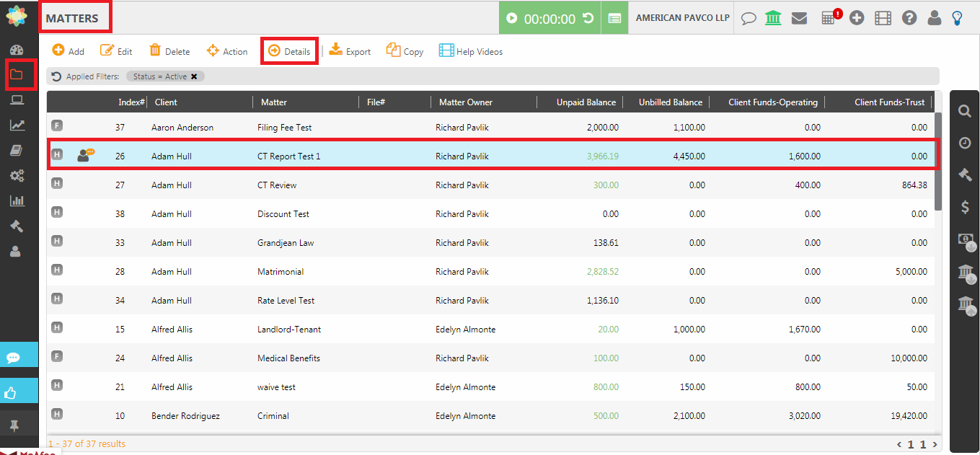980x455 pixels.
Task: Open the search magnifier in the right panel
Action: pyautogui.click(x=964, y=111)
